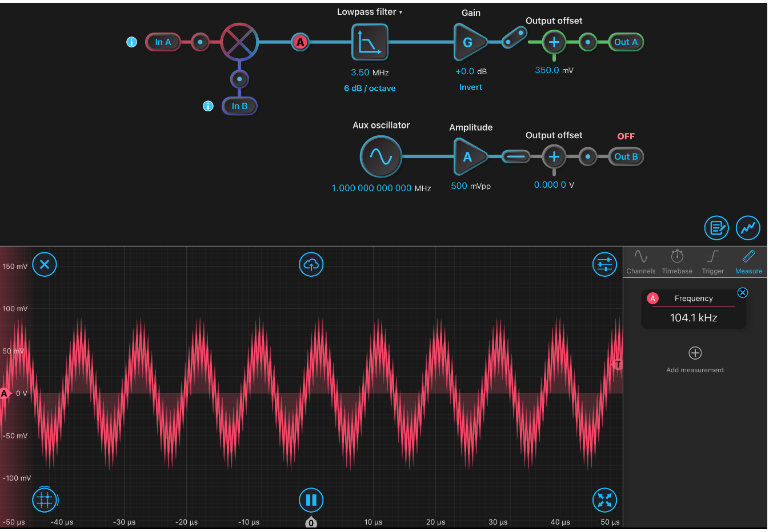Select the In B input block
Image resolution: width=769 pixels, height=532 pixels.
click(x=239, y=106)
